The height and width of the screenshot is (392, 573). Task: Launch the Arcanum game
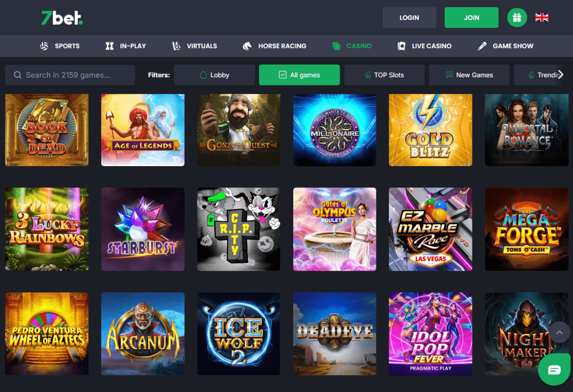(x=143, y=334)
